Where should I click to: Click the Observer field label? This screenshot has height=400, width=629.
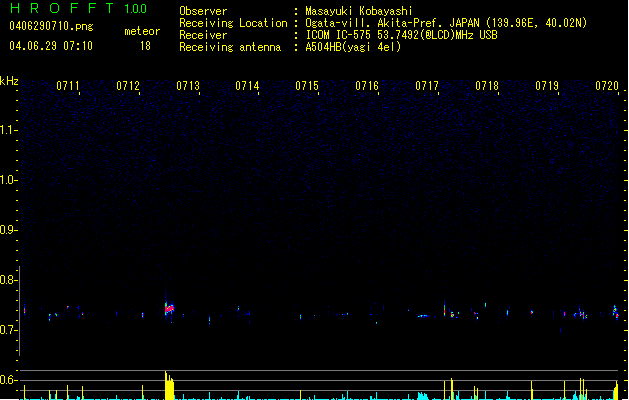click(203, 11)
